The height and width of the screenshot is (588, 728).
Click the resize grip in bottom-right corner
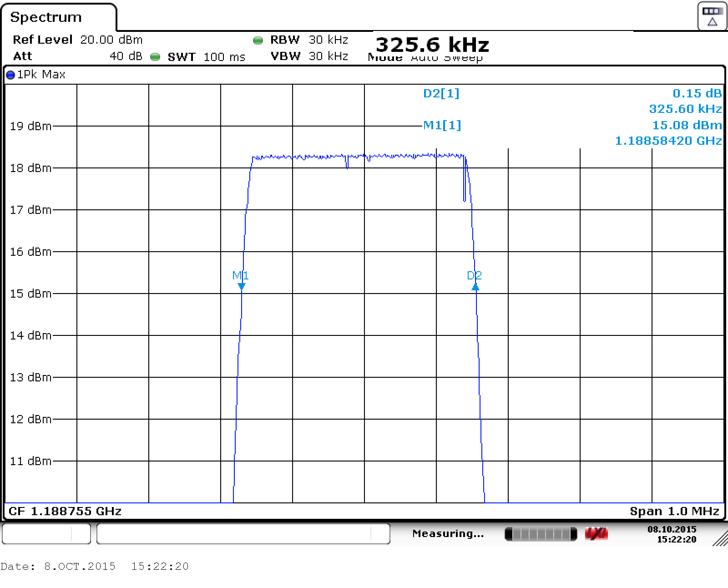click(x=720, y=539)
